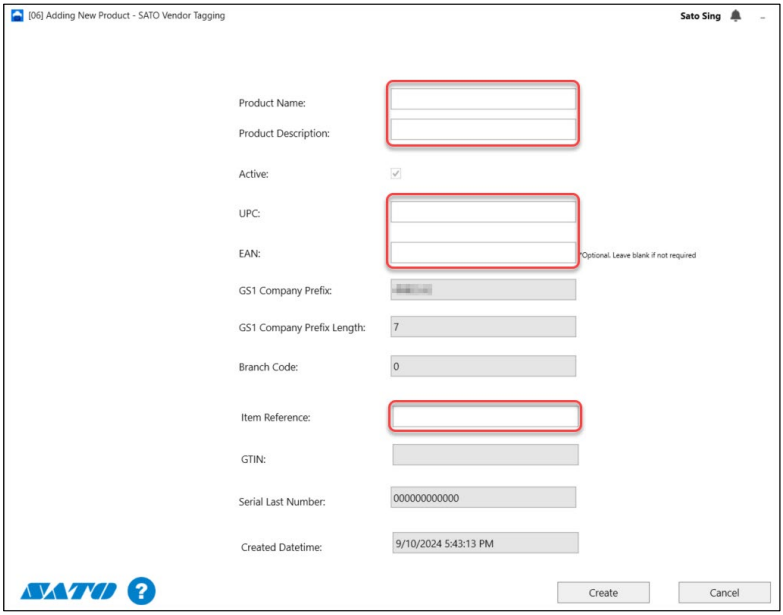Click the blue help question mark icon
783x615 pixels.
(x=141, y=591)
